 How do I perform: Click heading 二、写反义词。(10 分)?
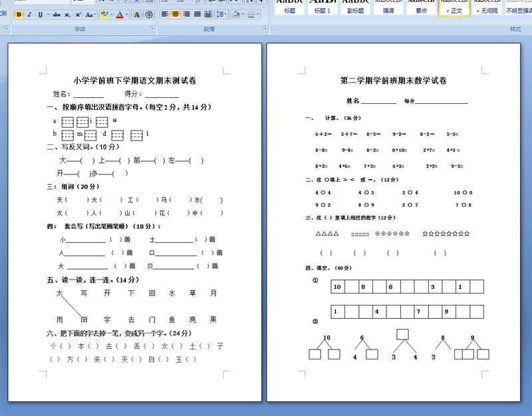83,146
